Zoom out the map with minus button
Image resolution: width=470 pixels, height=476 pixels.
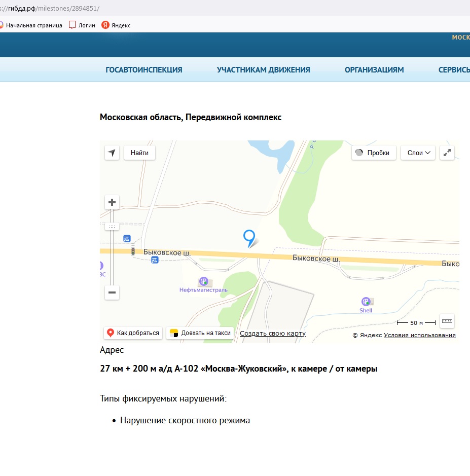(112, 292)
